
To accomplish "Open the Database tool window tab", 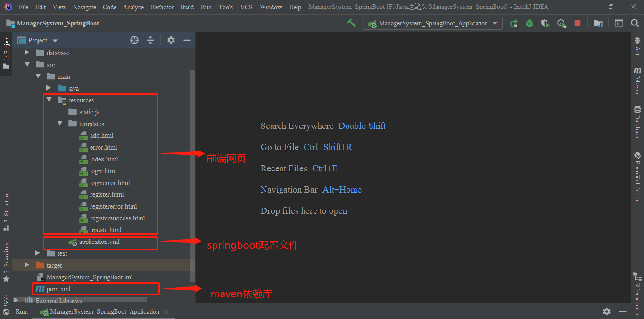I will click(637, 122).
